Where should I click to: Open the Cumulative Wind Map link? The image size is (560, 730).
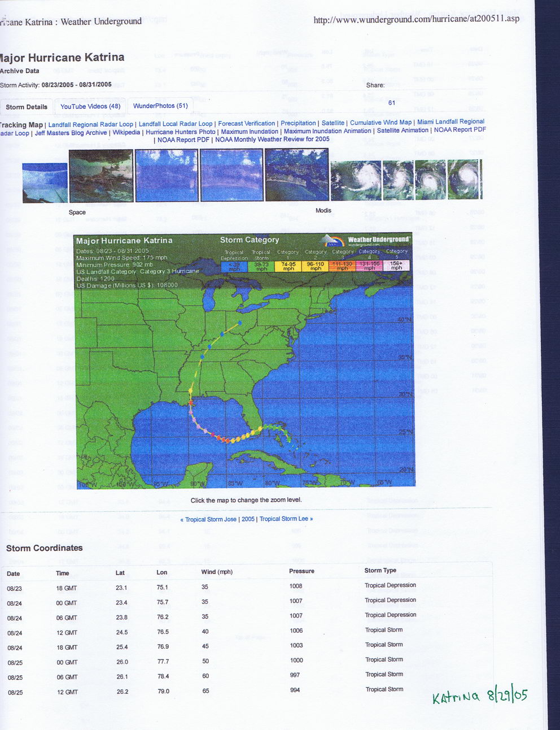pos(380,122)
